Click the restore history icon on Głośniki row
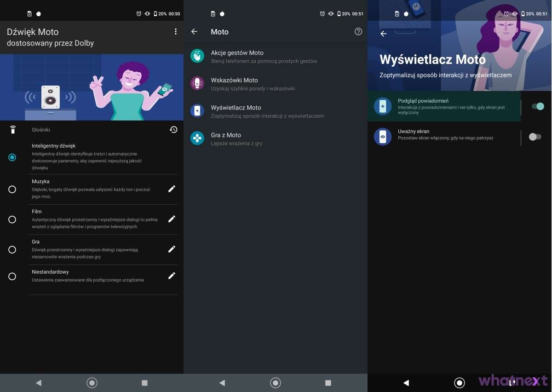 pyautogui.click(x=173, y=129)
